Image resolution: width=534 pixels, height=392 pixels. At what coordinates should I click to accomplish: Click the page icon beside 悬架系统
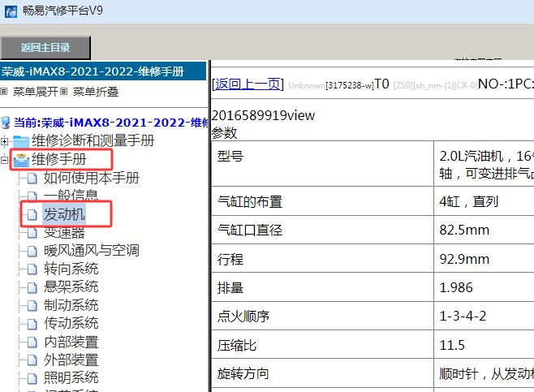click(32, 287)
